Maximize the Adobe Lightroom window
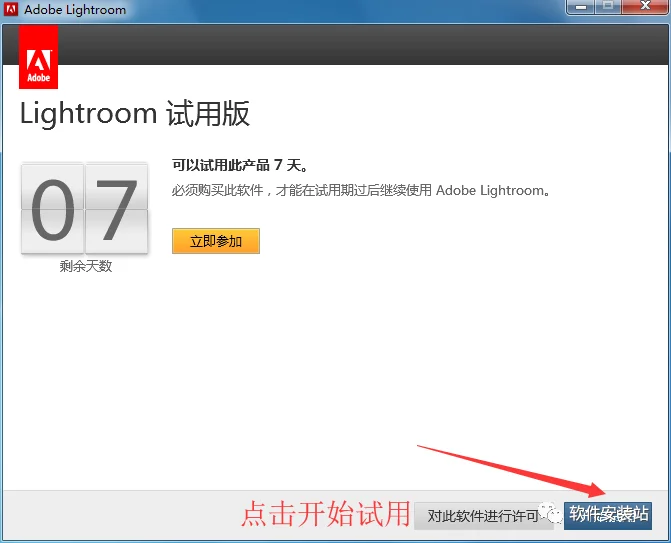 tap(608, 7)
